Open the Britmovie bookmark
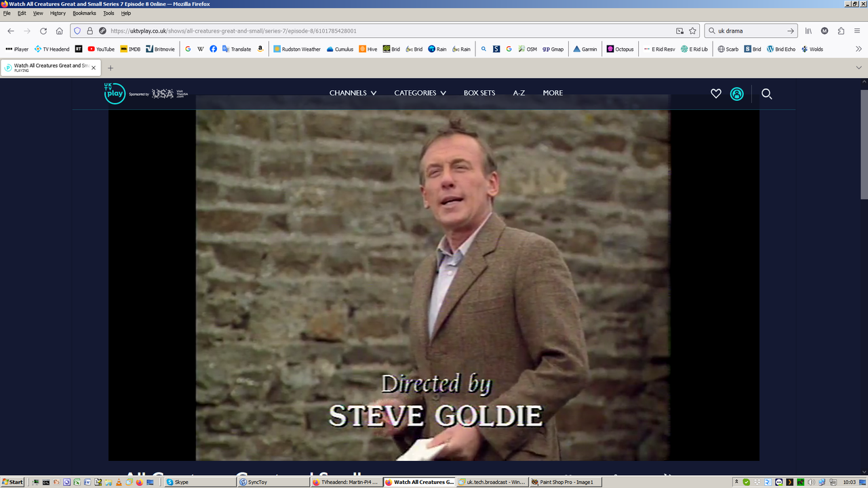Image resolution: width=868 pixels, height=488 pixels. (160, 49)
